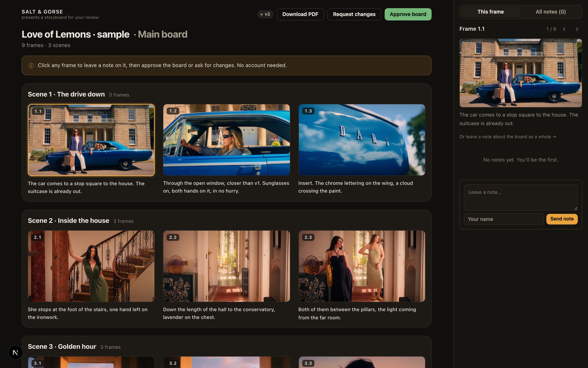Click the 'No notes yet. You'll be the first.' text
The height and width of the screenshot is (368, 588).
(x=521, y=160)
